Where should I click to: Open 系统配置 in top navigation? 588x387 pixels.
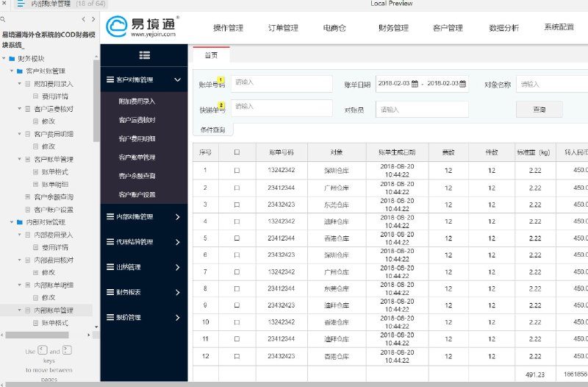click(x=559, y=27)
